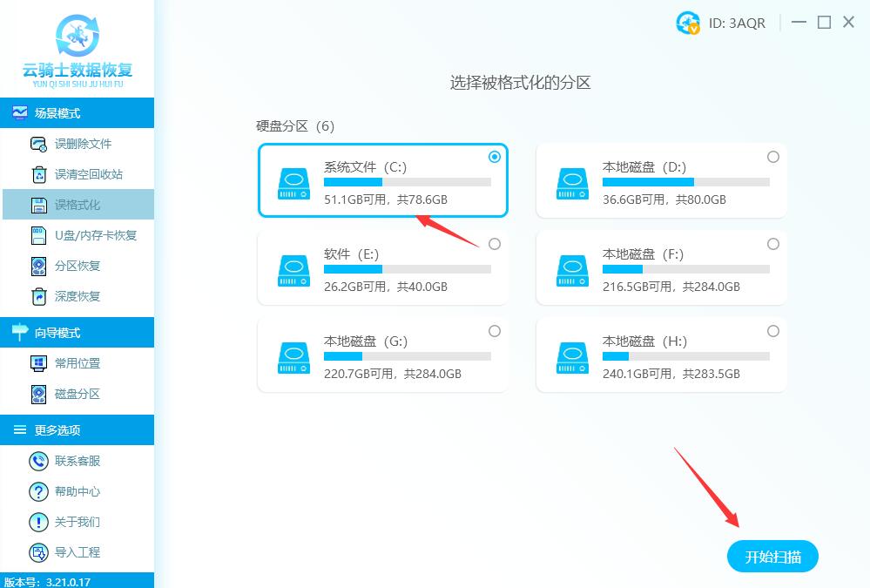Click the C: drive usage bar

pos(408,182)
